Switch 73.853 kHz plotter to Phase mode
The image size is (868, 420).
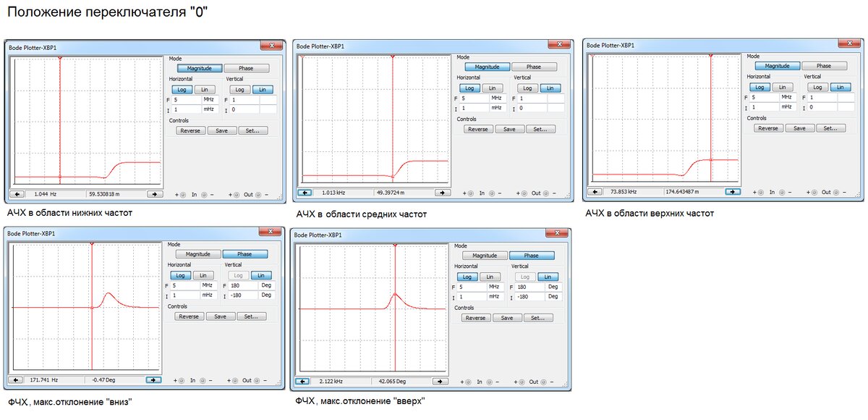pyautogui.click(x=824, y=65)
